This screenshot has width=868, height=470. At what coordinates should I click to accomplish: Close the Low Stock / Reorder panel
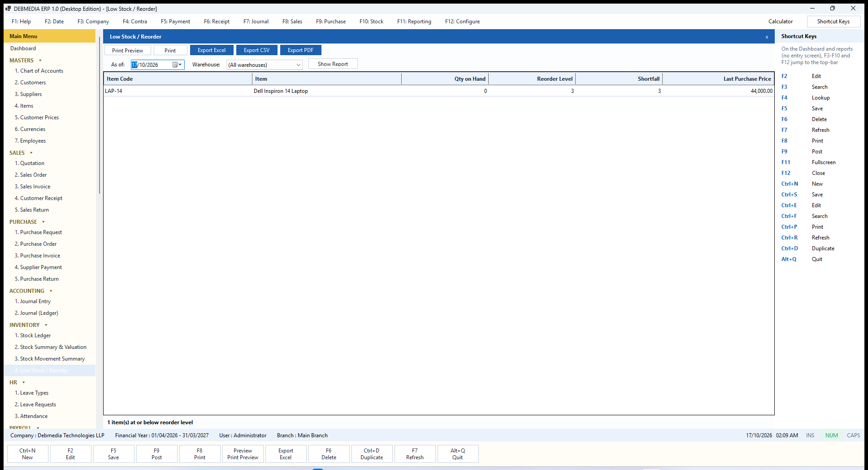point(767,37)
